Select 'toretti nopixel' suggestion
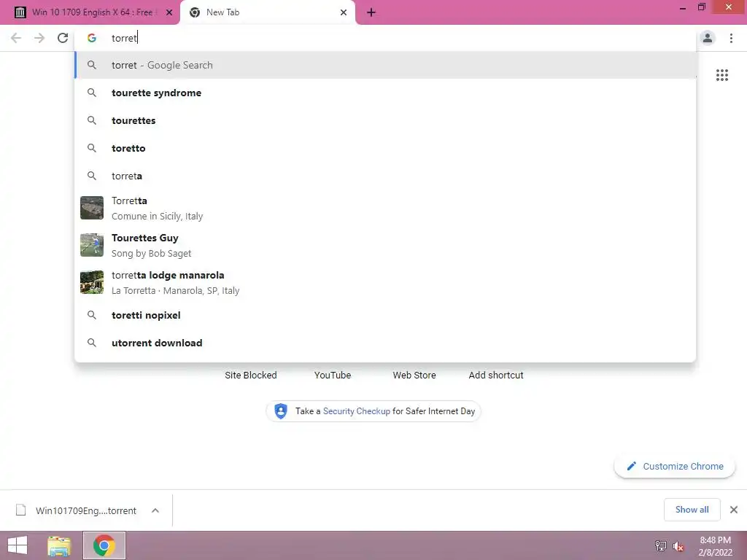 385,315
